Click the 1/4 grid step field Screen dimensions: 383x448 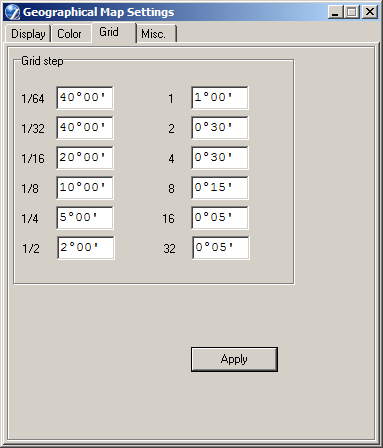85,218
